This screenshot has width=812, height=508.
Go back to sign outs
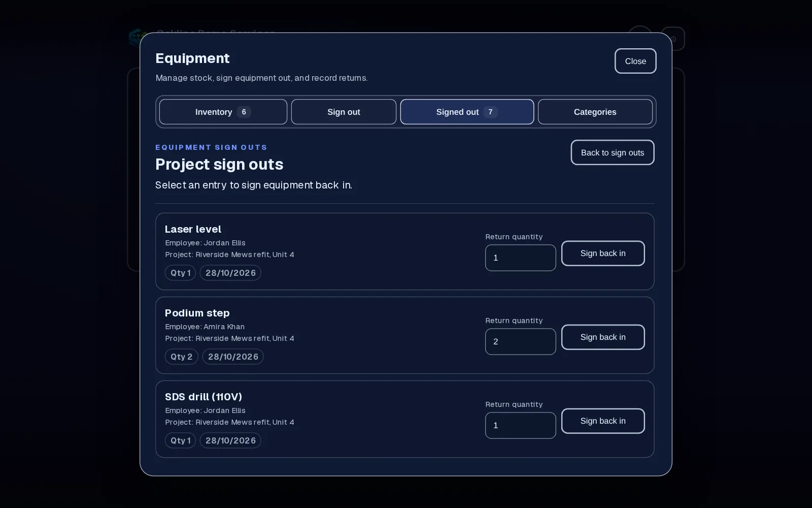point(613,152)
